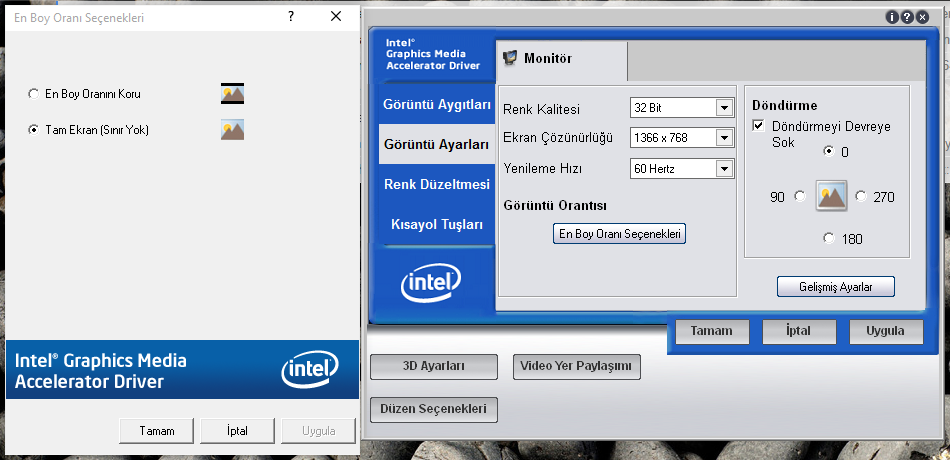
Task: Open the Monitör tab
Action: (x=561, y=59)
